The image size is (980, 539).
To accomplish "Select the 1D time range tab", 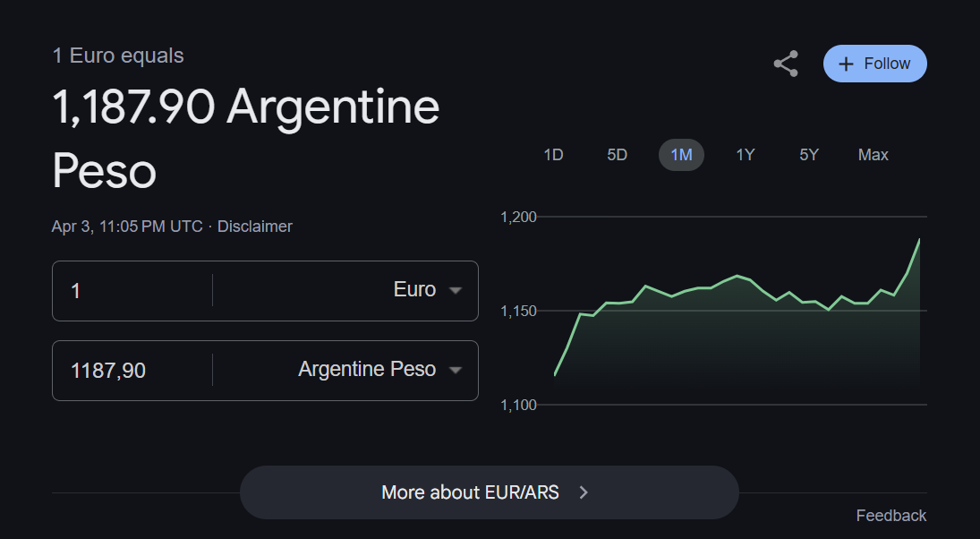I will point(553,155).
